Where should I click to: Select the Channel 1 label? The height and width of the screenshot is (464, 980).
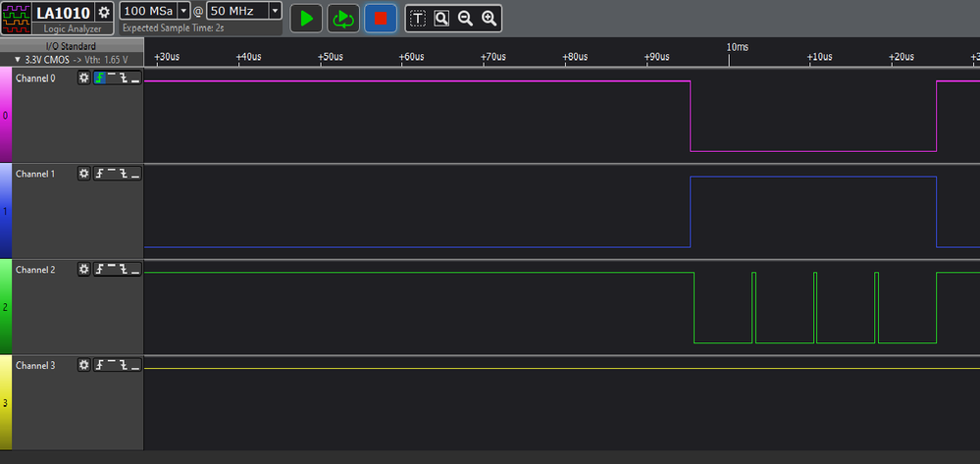point(35,174)
